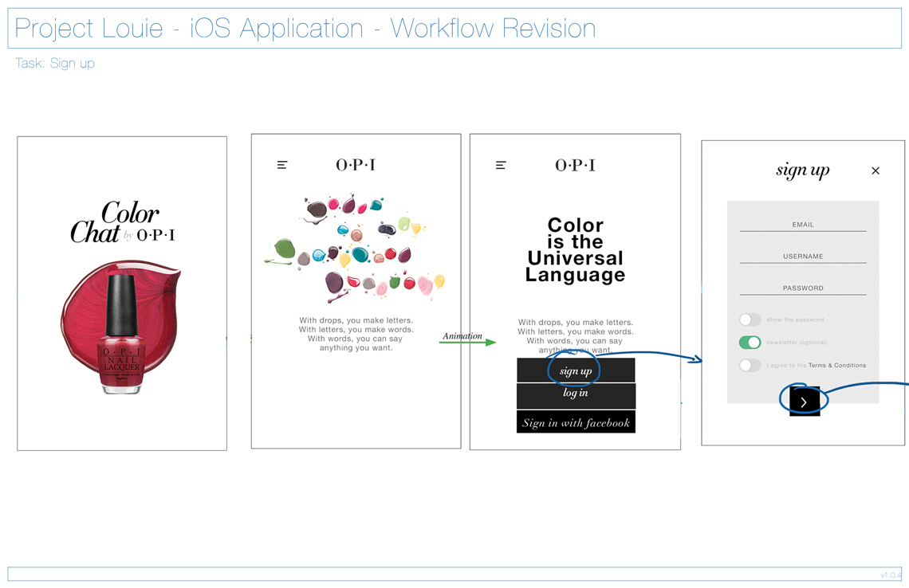
Task: Click the With drops text under the illustration
Action: pos(356,335)
